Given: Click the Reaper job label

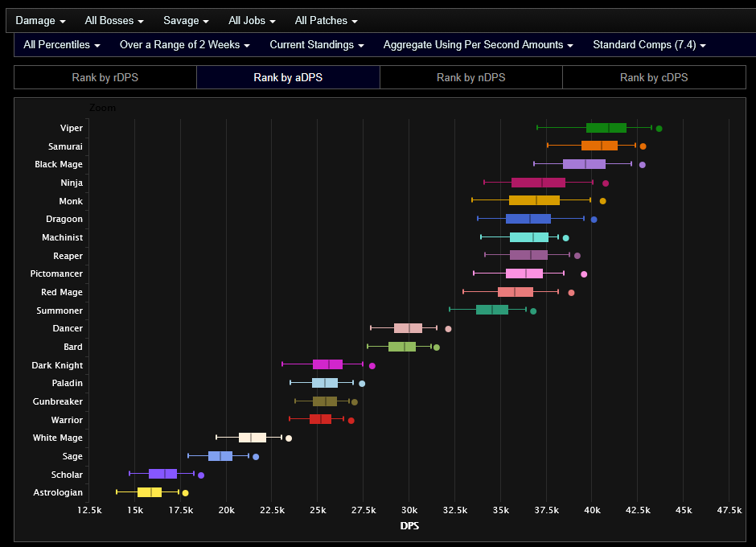Looking at the screenshot, I should point(68,256).
